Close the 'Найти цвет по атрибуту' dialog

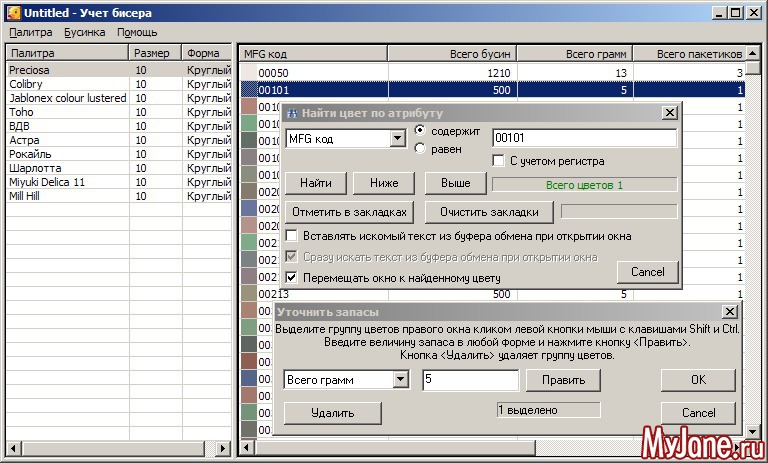669,113
